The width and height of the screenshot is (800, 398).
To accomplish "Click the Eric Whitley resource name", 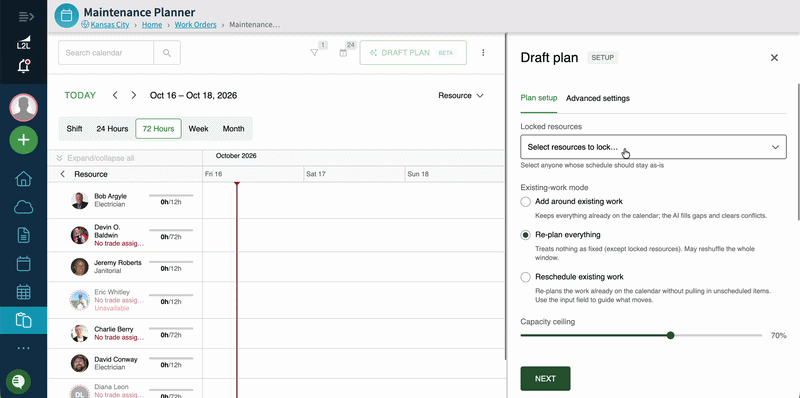I will 111,292.
